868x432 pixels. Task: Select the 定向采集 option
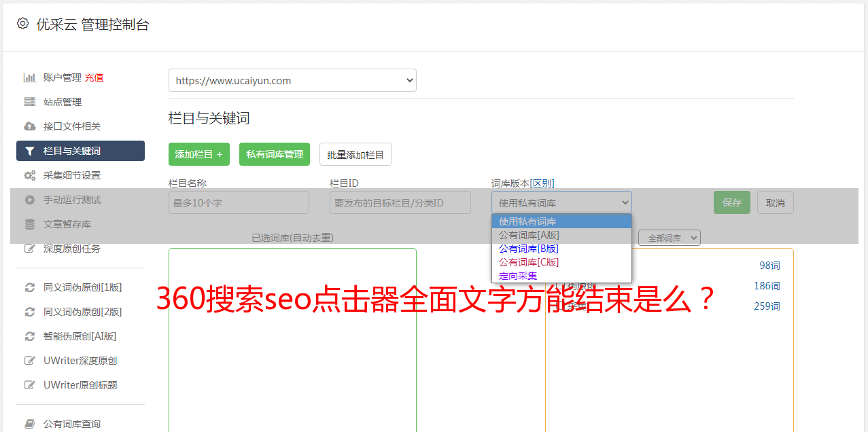pos(561,276)
